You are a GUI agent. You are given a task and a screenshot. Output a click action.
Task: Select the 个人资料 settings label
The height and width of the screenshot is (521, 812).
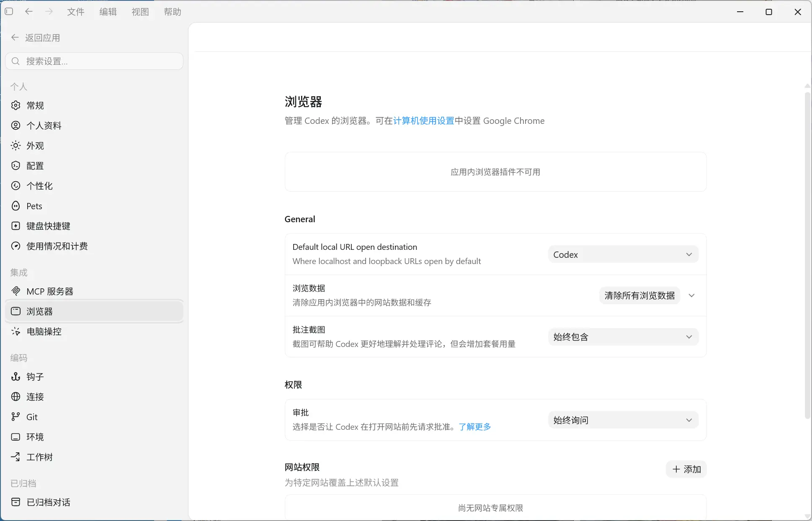(44, 126)
